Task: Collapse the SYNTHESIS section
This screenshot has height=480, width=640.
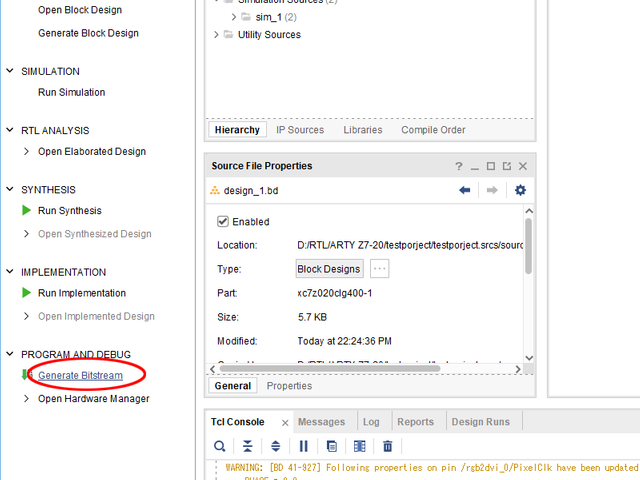Action: click(10, 190)
